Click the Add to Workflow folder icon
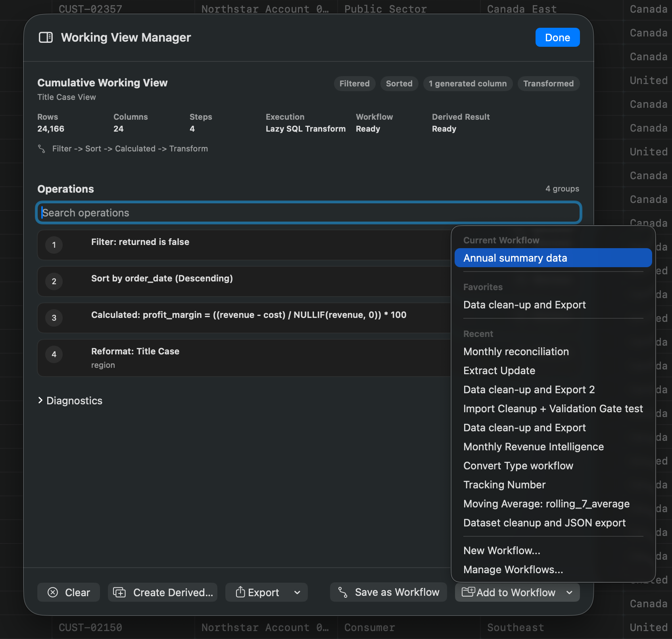This screenshot has height=639, width=672. (468, 591)
